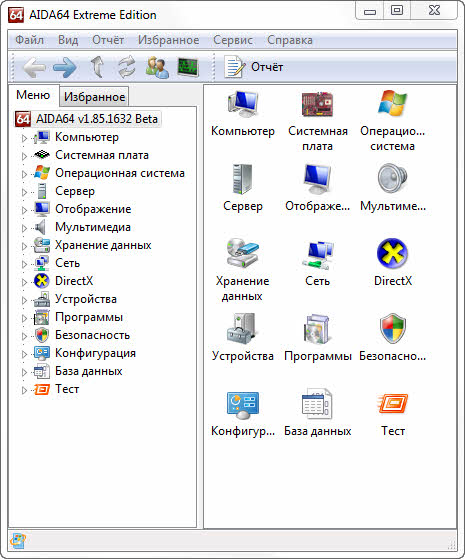Open the Отчёт menu in menu bar
Viewport: 465px width, 559px height.
click(x=108, y=40)
